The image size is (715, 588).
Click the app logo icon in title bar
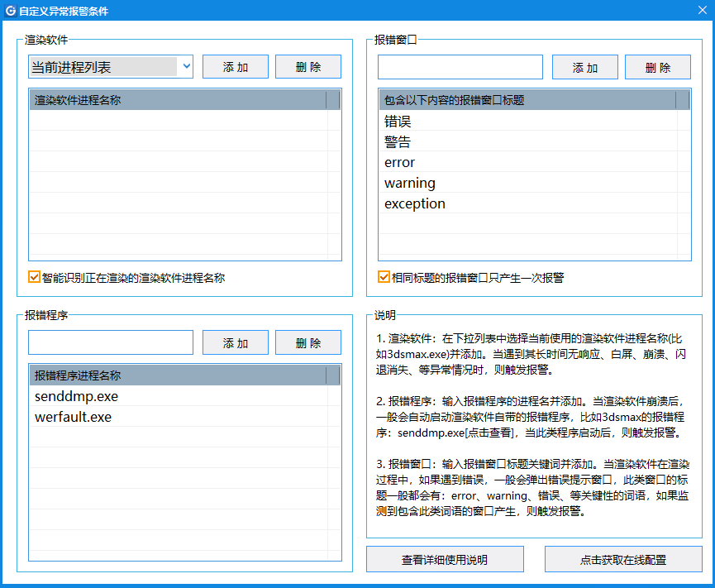[x=10, y=11]
